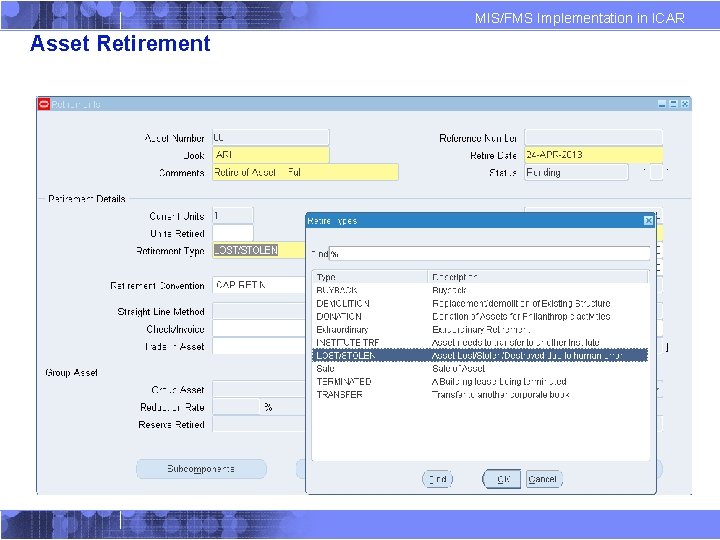Click the Description column header
Viewport: 720px width, 540px height.
(x=537, y=277)
